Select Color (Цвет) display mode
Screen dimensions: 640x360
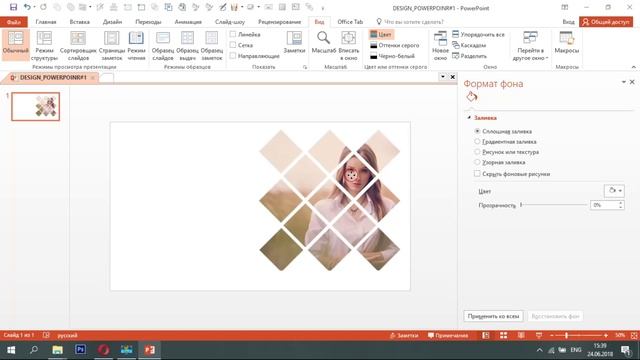[381, 35]
